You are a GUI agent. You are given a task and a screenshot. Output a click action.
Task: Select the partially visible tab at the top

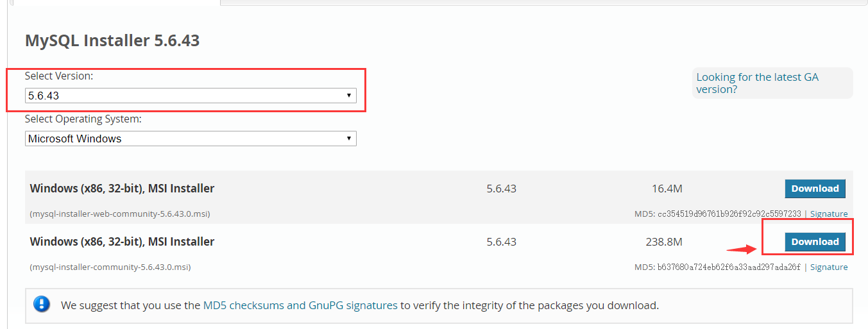point(117,3)
